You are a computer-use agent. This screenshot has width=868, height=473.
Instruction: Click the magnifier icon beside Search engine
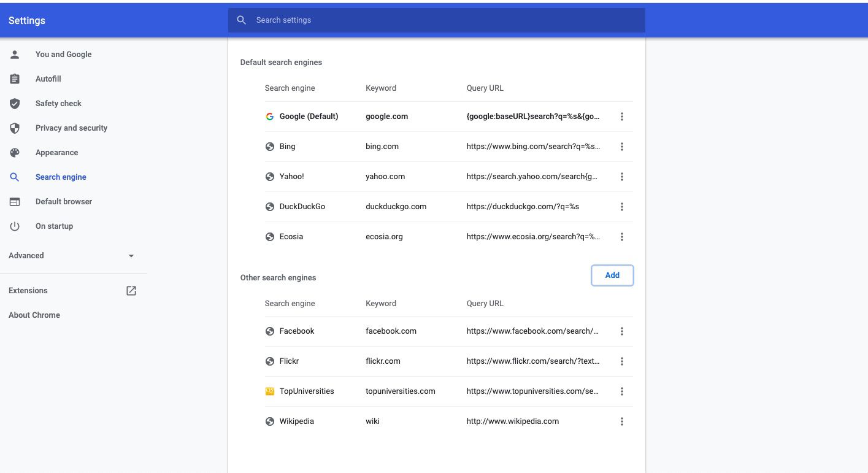(15, 177)
